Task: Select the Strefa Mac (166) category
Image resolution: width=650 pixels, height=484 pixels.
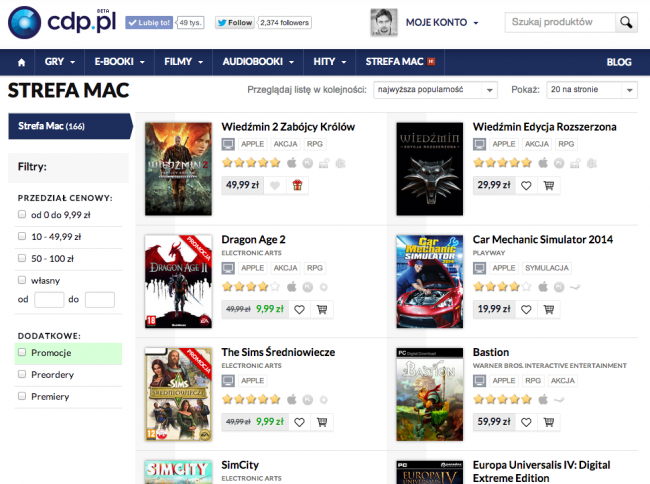Action: tap(70, 126)
